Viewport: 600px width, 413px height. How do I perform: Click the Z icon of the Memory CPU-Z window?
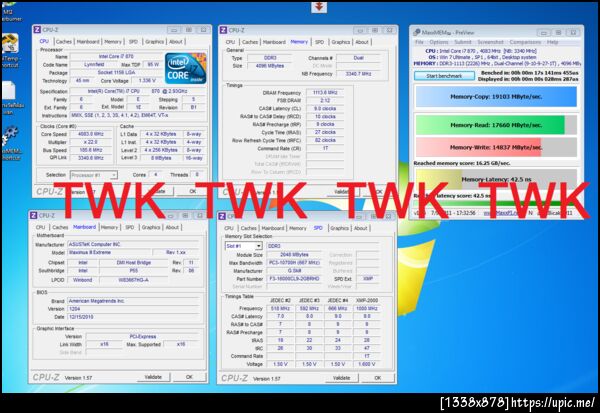[223, 30]
